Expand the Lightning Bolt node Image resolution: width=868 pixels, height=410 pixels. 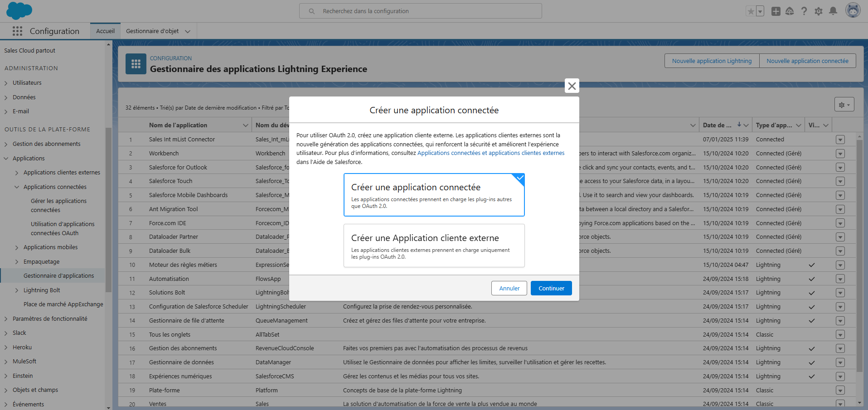tap(17, 290)
